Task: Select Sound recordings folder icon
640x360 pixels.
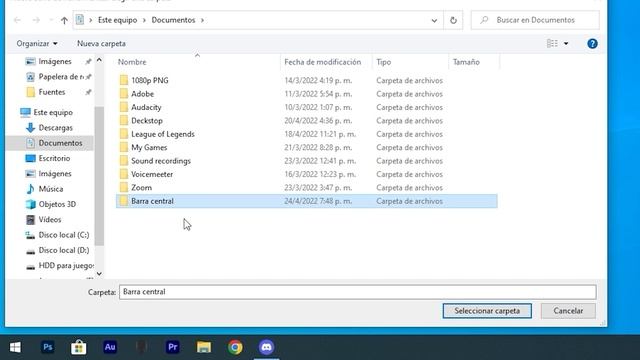Action: (x=124, y=161)
